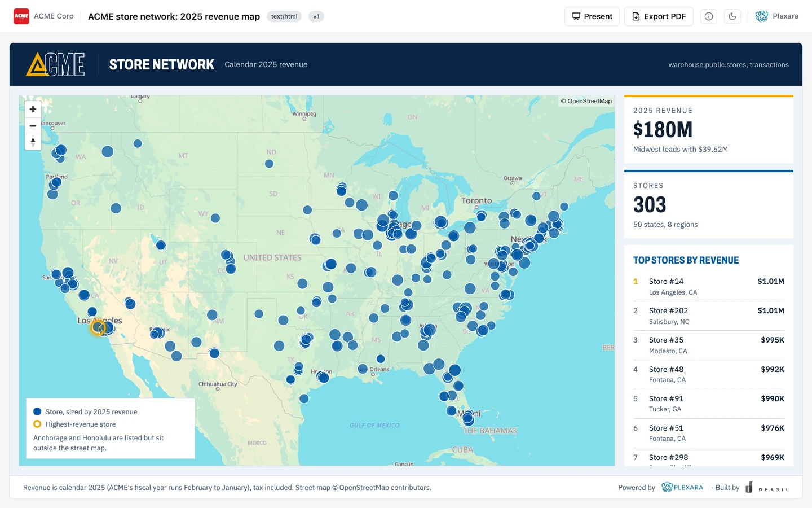Screen dimensions: 812x508
Task: Select Store #14 Los Angeles row
Action: [x=709, y=287]
